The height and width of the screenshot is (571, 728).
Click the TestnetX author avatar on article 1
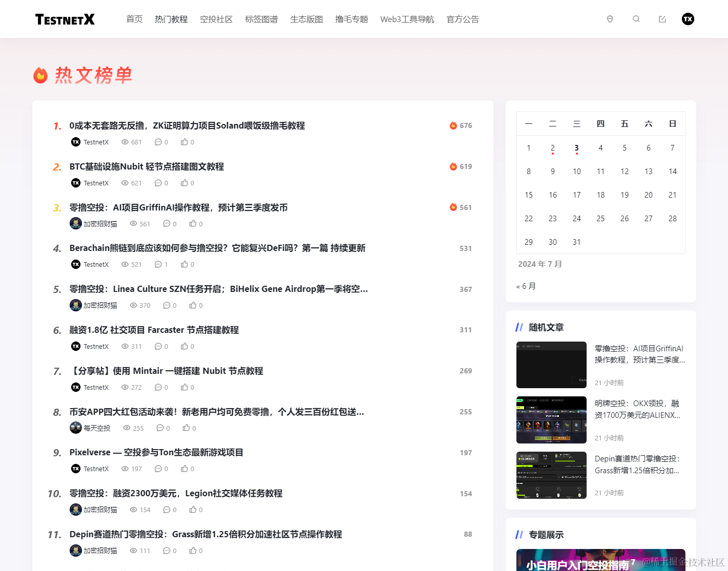pyautogui.click(x=76, y=142)
